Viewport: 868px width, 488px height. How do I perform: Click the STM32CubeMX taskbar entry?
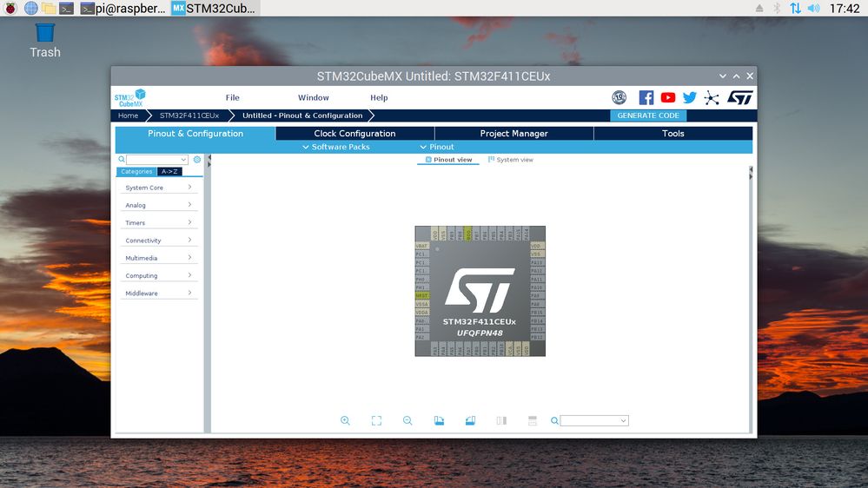coord(214,9)
